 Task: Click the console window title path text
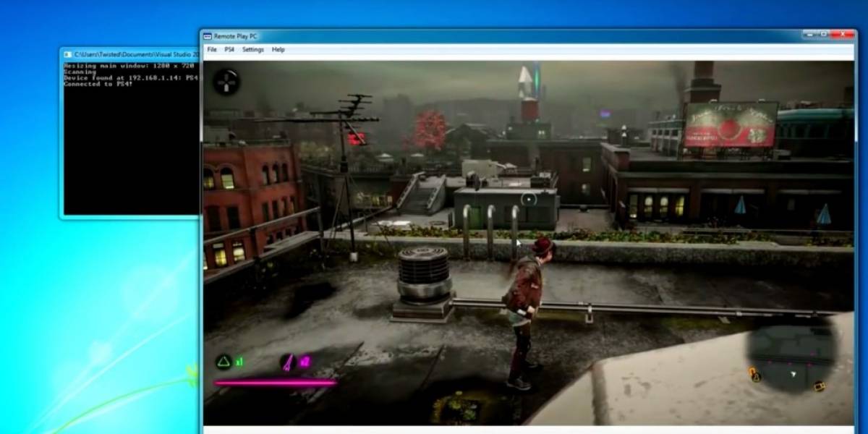[136, 54]
